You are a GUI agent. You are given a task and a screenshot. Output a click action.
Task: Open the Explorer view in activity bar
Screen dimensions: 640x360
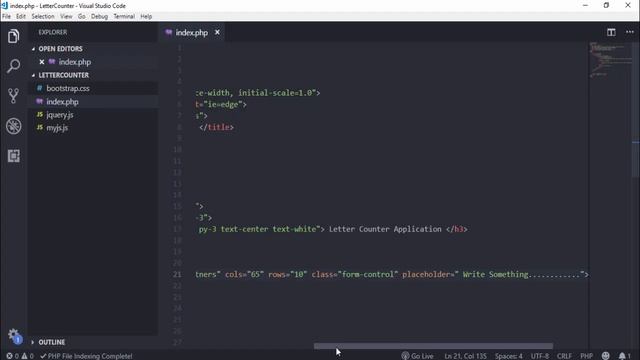(x=13, y=36)
